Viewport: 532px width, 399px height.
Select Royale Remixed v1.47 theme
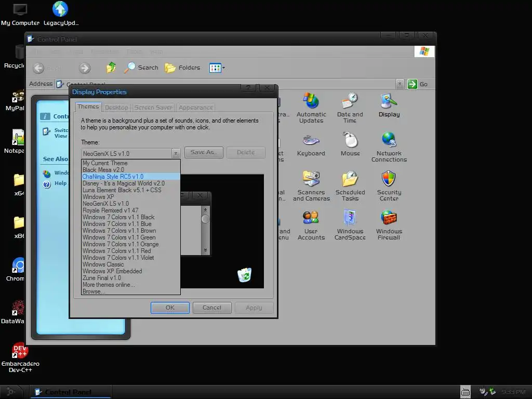pos(130,211)
